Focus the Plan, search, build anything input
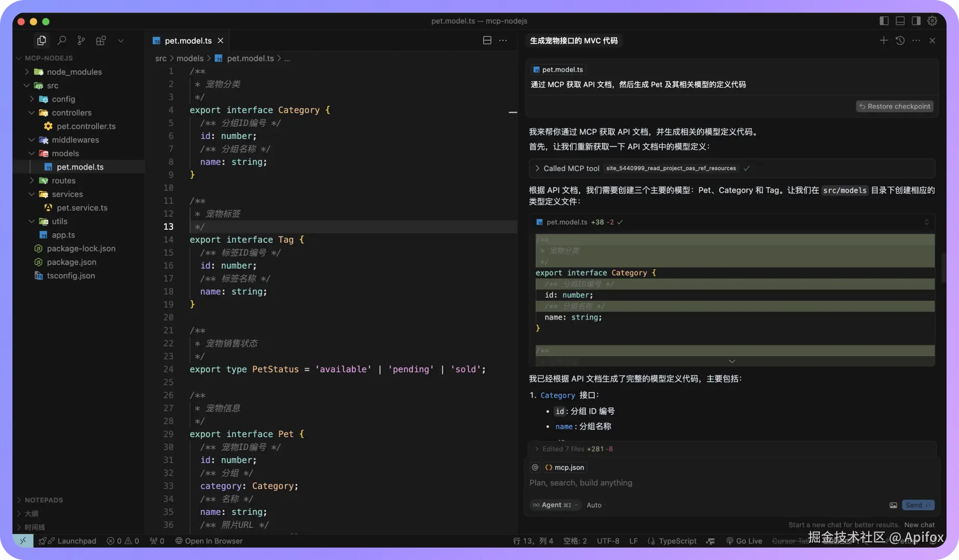 tap(732, 483)
